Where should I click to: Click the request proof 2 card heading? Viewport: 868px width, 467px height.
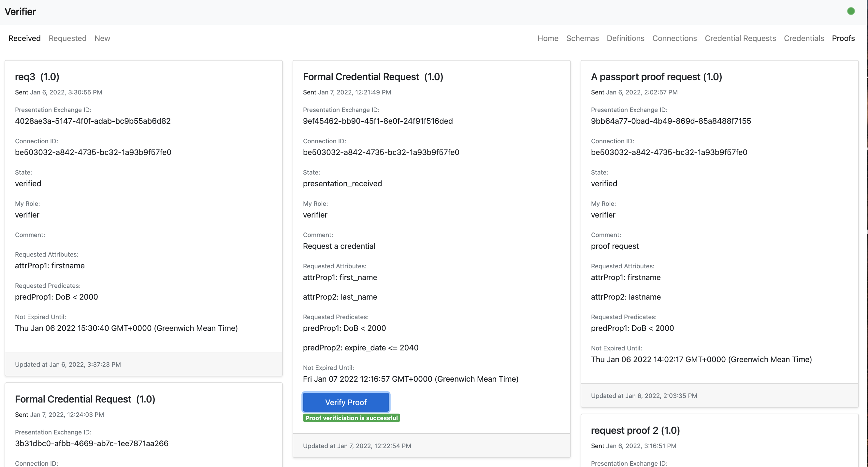pyautogui.click(x=635, y=430)
